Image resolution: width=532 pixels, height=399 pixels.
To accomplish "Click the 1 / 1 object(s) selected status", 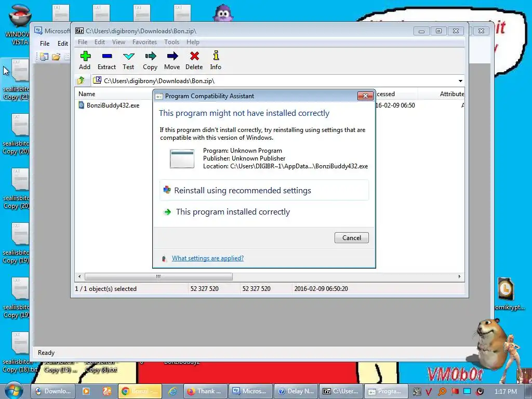I will [105, 289].
